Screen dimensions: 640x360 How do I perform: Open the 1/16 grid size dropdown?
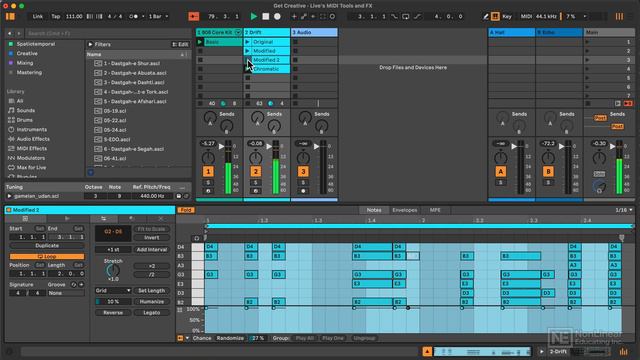point(624,210)
